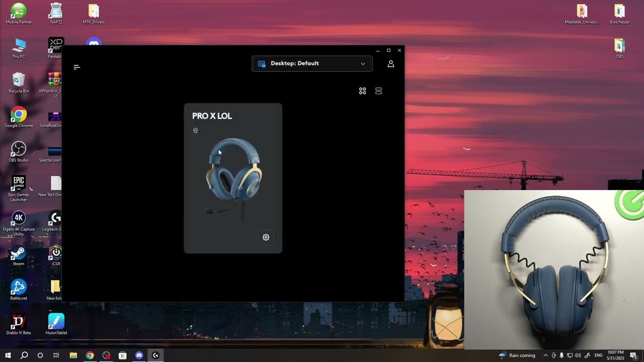Open the account profile icon in G HUB
Image resolution: width=644 pixels, height=362 pixels.
(391, 64)
